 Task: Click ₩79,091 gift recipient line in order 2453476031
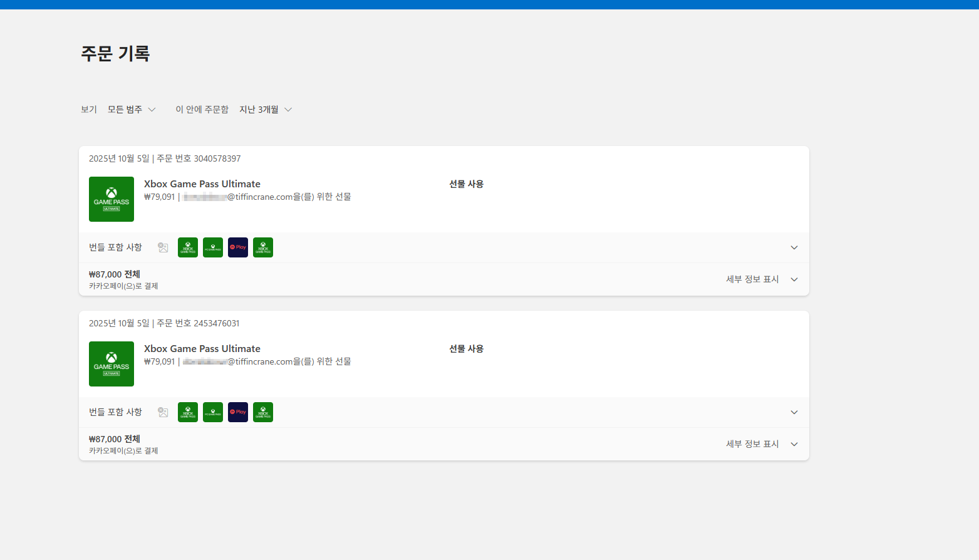[247, 361]
